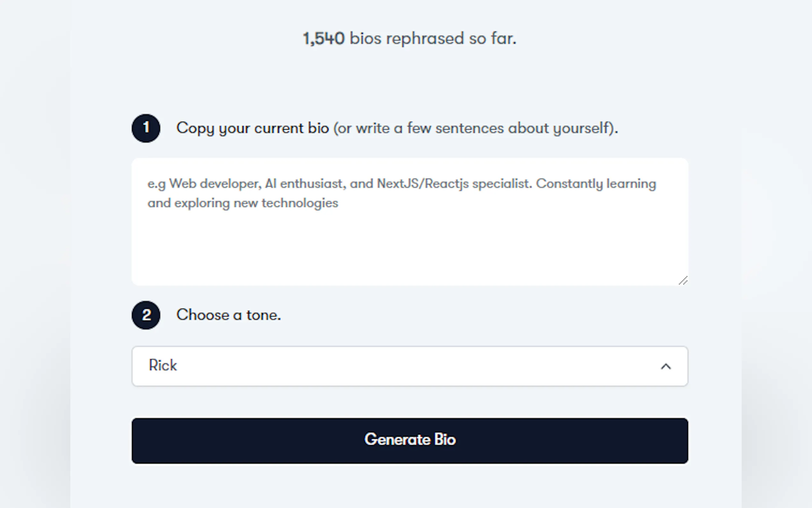Click the word "Generate" on the button
The width and height of the screenshot is (812, 508).
coord(397,440)
